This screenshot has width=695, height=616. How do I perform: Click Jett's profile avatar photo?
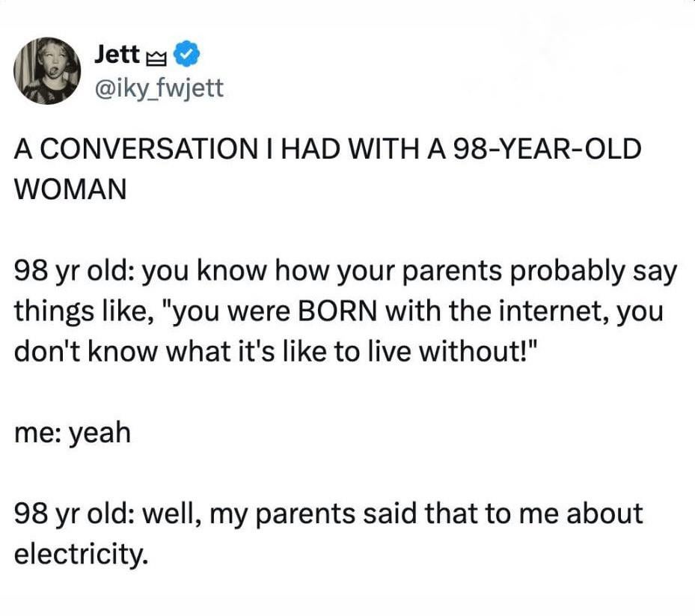tap(47, 70)
